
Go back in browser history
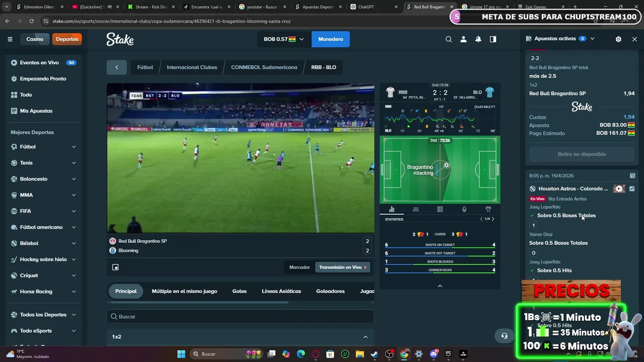tap(7, 21)
